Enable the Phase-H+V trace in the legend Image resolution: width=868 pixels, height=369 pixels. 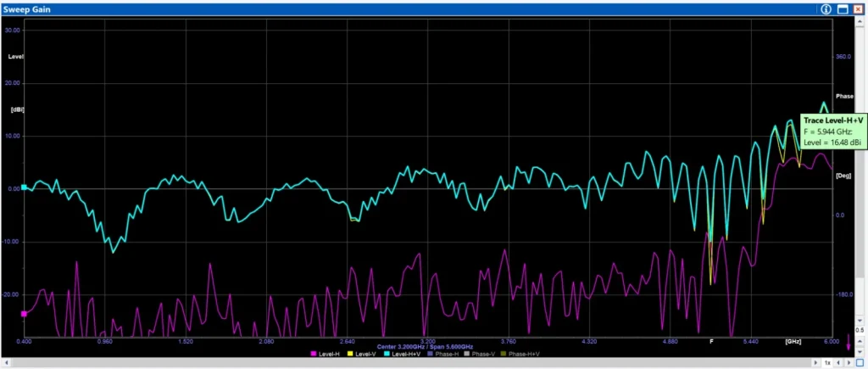tap(521, 354)
